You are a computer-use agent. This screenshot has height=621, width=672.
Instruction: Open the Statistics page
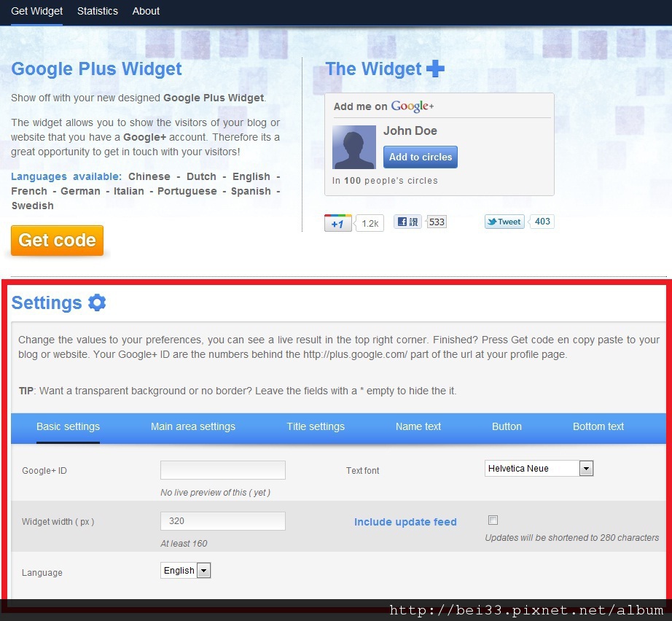tap(97, 11)
